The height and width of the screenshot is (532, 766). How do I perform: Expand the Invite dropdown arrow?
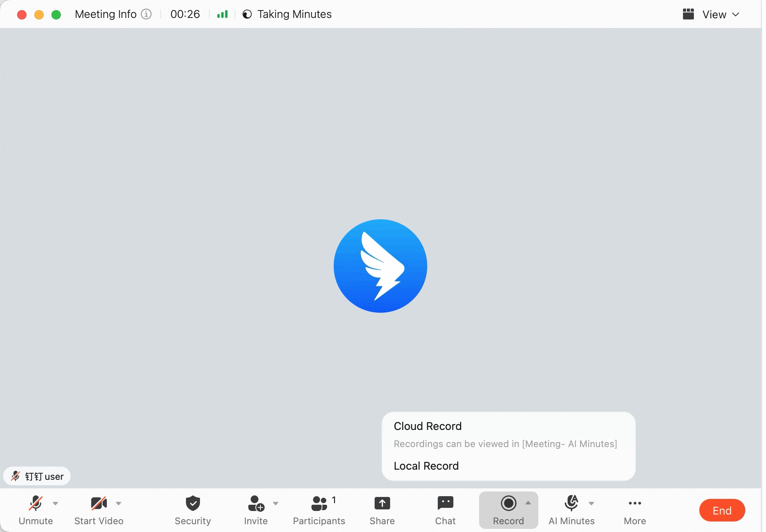click(276, 503)
